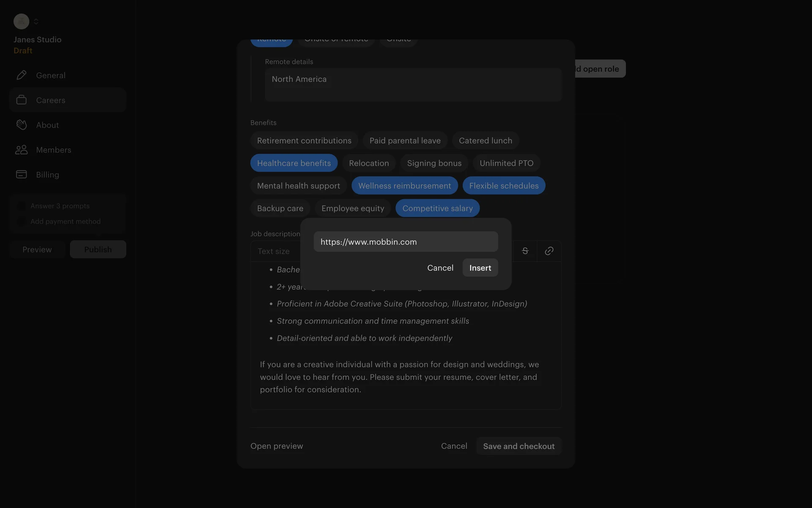
Task: Click the strikethrough formatting icon
Action: click(525, 251)
